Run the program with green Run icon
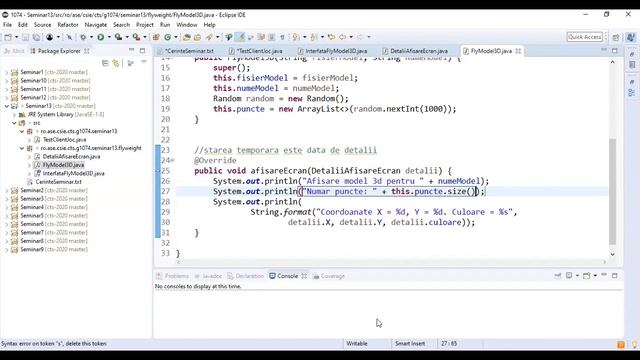The width and height of the screenshot is (640, 360). pyautogui.click(x=100, y=37)
